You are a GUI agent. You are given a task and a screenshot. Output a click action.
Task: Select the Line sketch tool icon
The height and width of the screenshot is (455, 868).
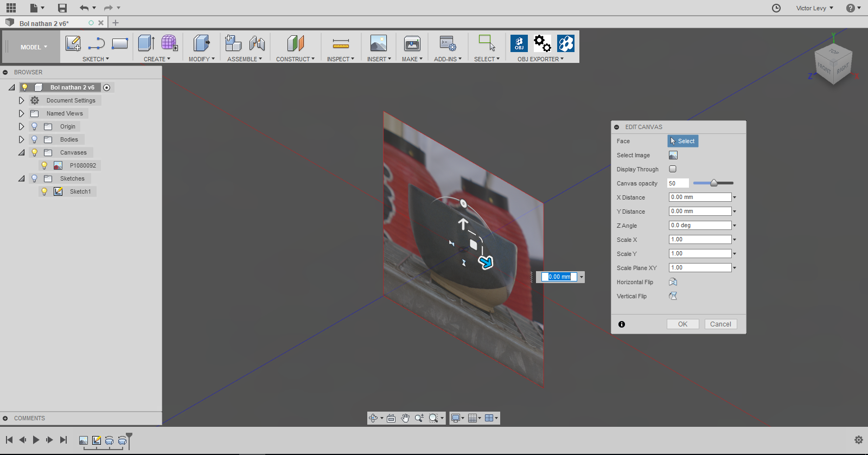click(x=97, y=43)
